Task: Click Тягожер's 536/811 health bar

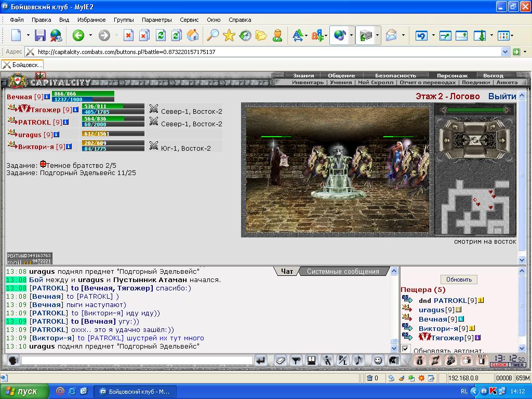Action: point(113,106)
